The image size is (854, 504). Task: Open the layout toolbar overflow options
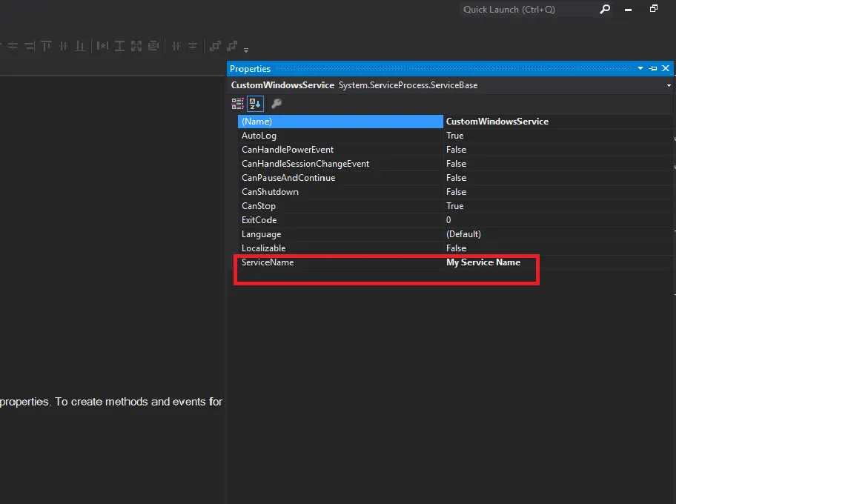tap(246, 50)
